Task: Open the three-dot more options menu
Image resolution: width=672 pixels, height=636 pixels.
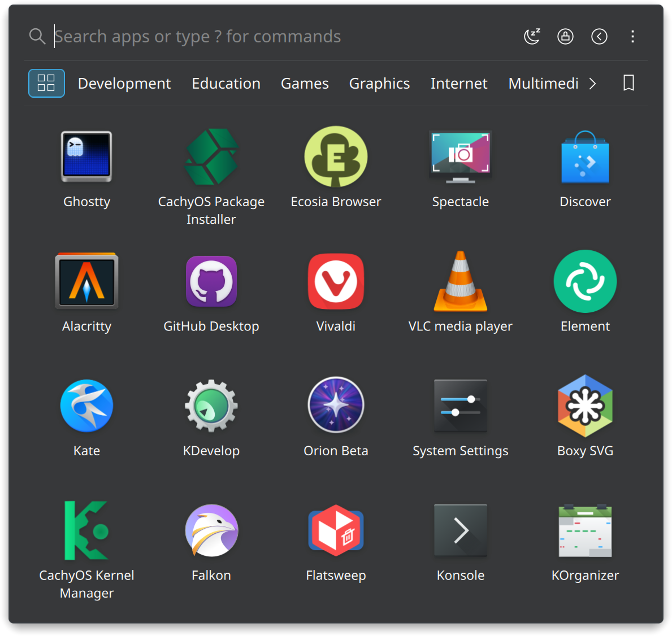Action: (632, 36)
